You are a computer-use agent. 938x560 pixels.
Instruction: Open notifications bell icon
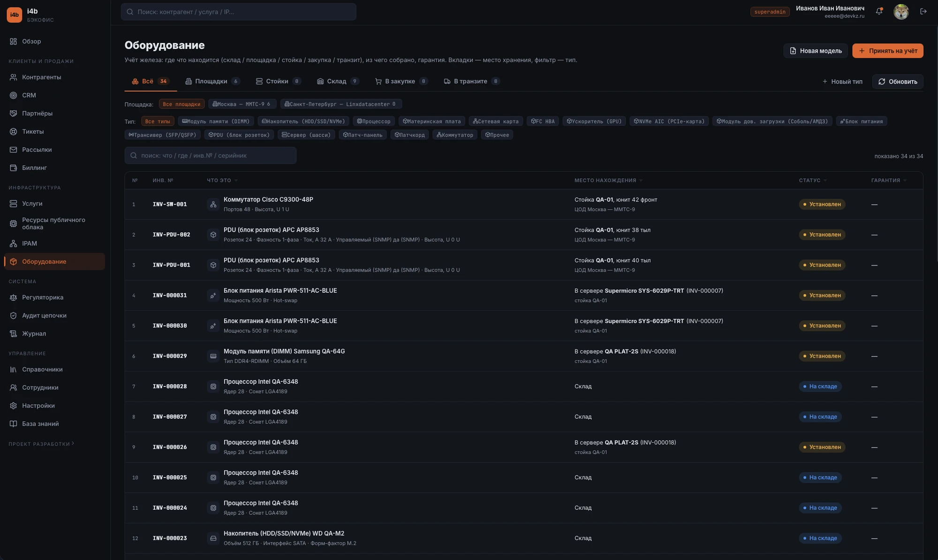pyautogui.click(x=879, y=11)
